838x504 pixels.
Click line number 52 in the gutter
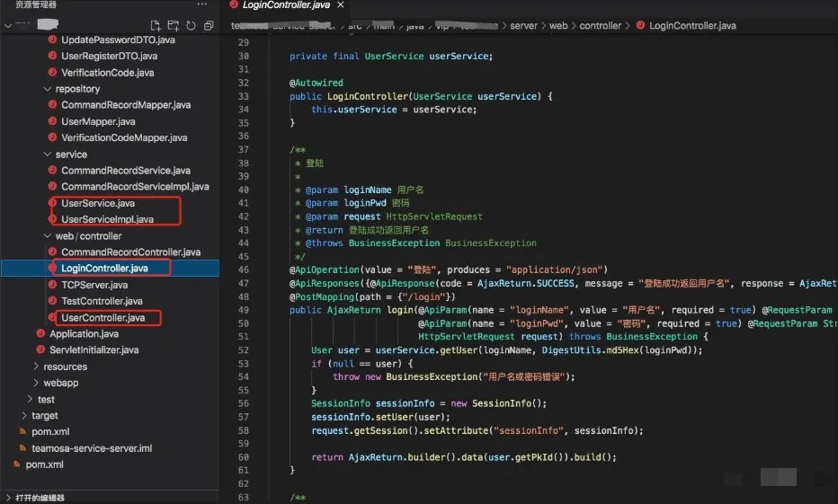pos(243,349)
